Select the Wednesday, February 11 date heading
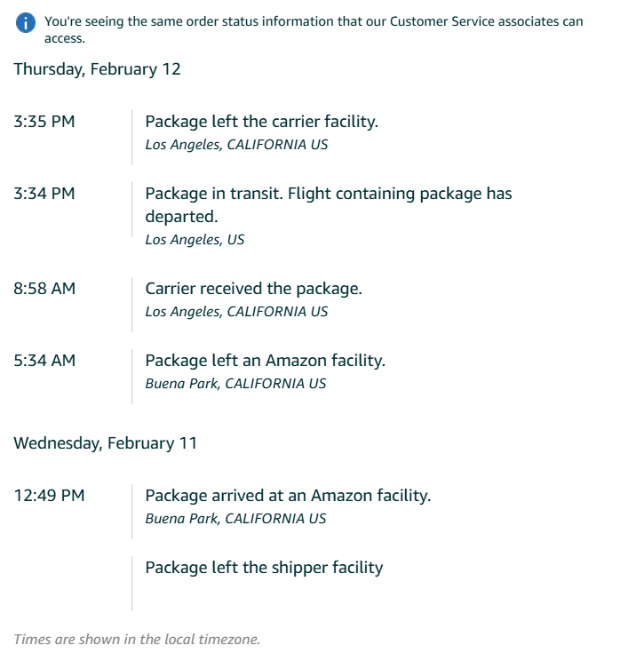644x653 pixels. click(105, 443)
